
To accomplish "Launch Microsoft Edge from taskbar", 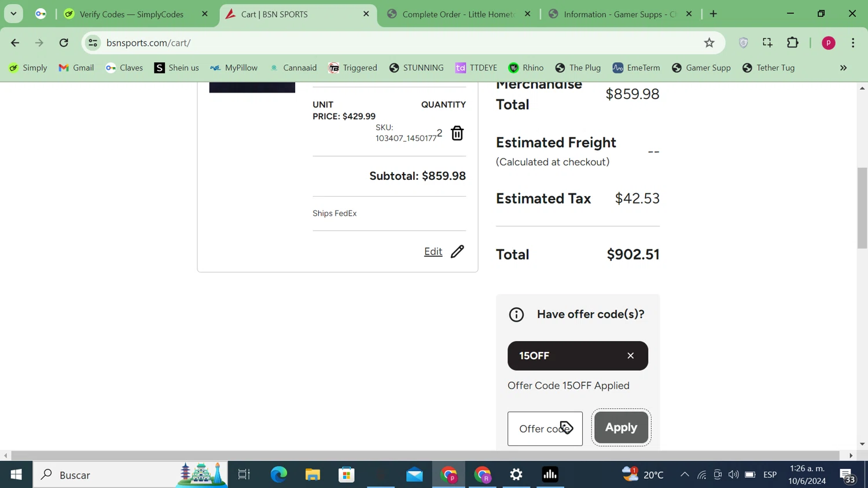I will (x=279, y=475).
